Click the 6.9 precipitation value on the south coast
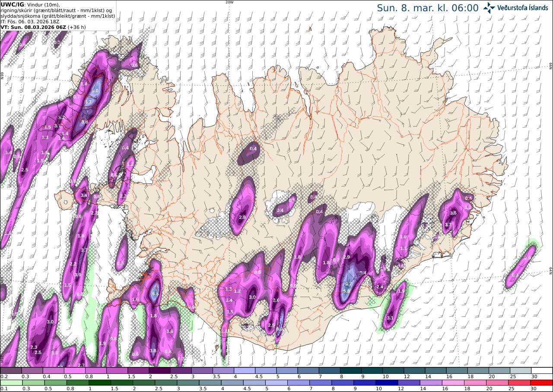 (280, 329)
